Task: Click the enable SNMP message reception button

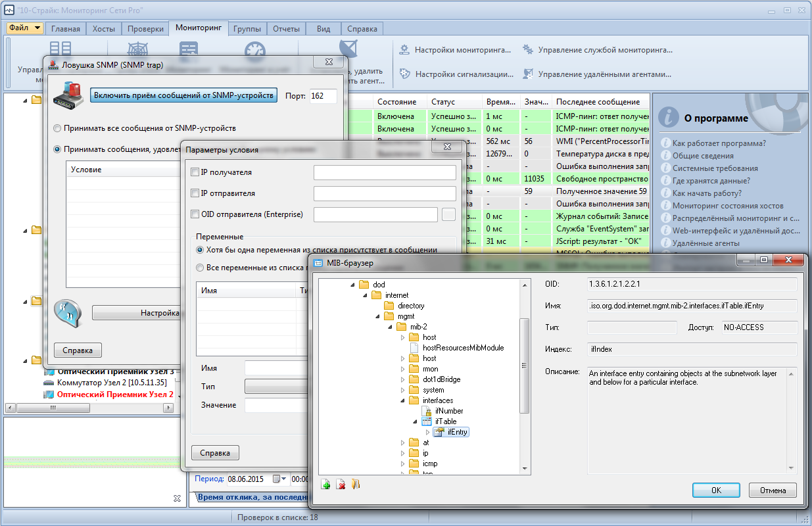Action: pos(183,95)
